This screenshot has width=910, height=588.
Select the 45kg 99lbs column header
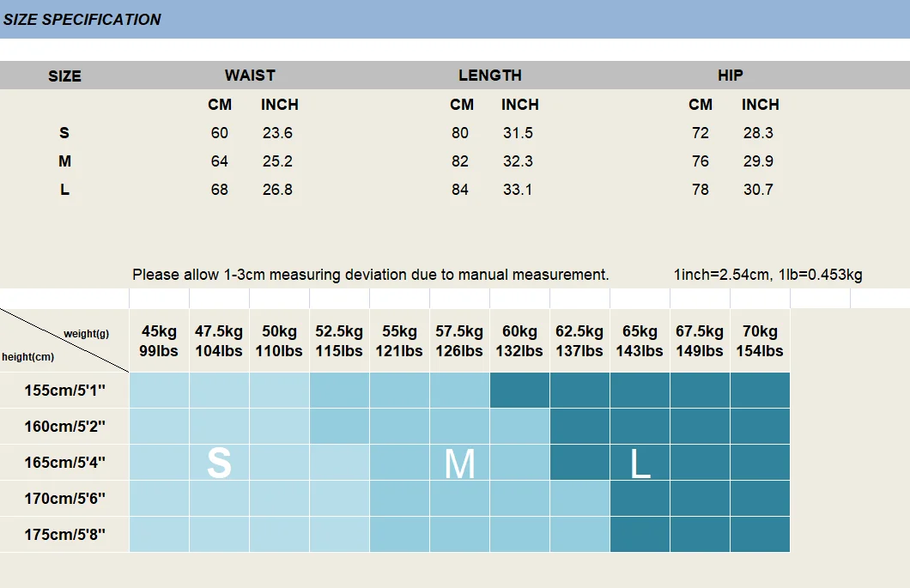pos(159,342)
